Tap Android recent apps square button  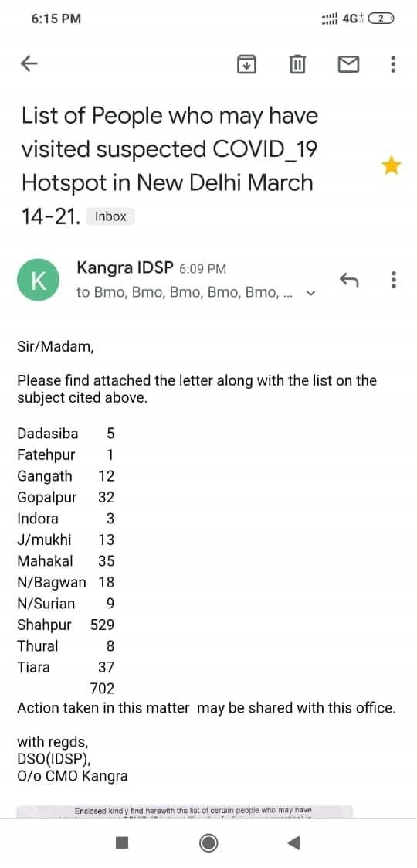122,843
